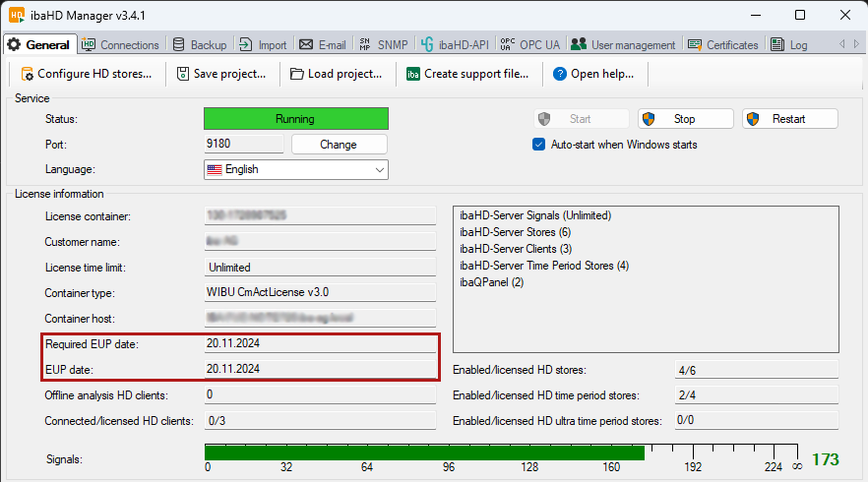868x482 pixels.
Task: Stop the ibaHD service
Action: 685,119
